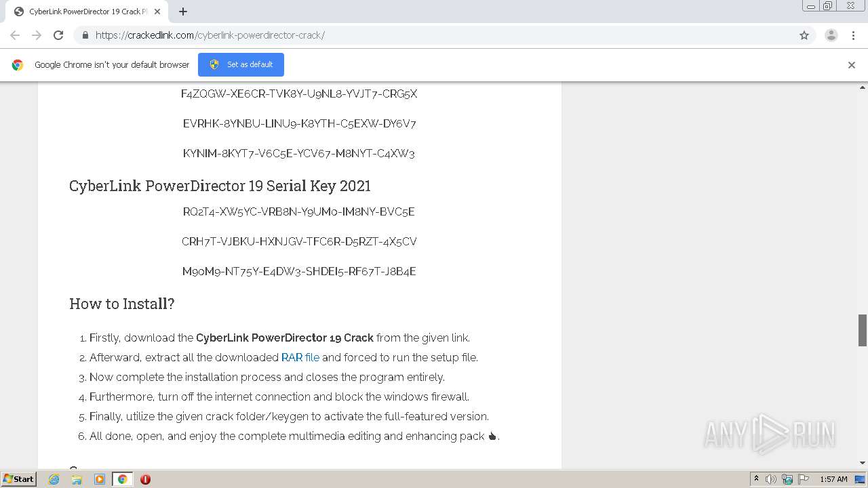Open the red stop-sign taskbar app
The width and height of the screenshot is (868, 488).
(145, 479)
